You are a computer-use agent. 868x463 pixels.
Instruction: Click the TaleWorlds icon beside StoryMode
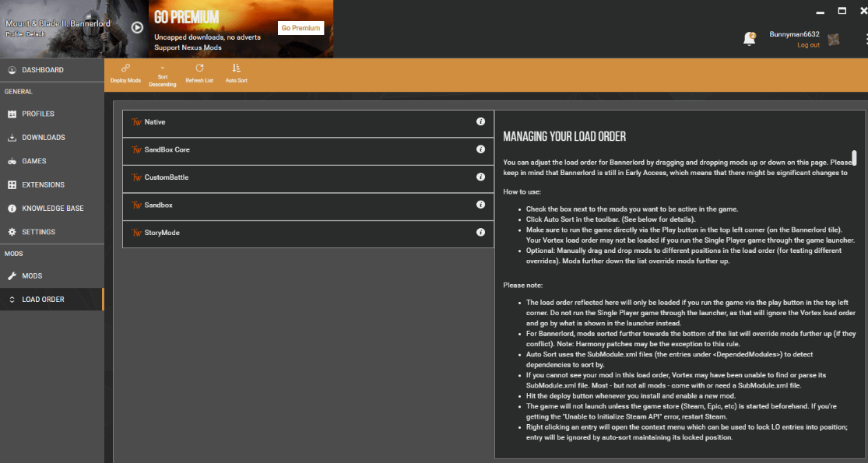click(137, 233)
